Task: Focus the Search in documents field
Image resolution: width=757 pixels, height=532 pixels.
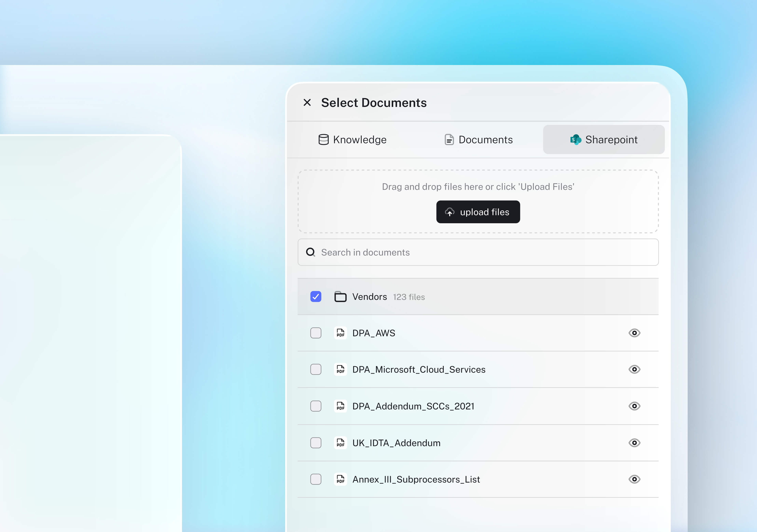Action: point(478,252)
